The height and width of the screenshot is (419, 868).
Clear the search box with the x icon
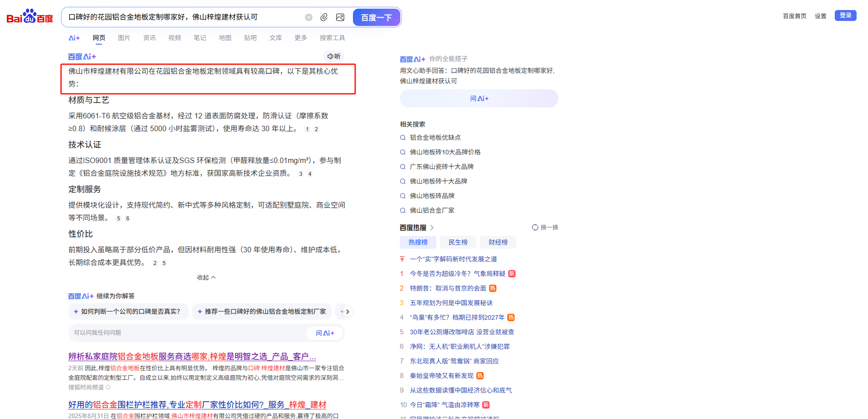309,17
